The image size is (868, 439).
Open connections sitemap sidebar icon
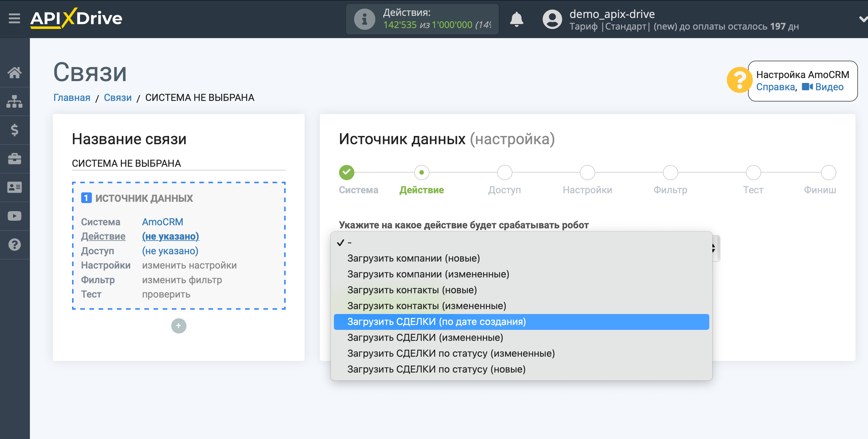[x=14, y=101]
